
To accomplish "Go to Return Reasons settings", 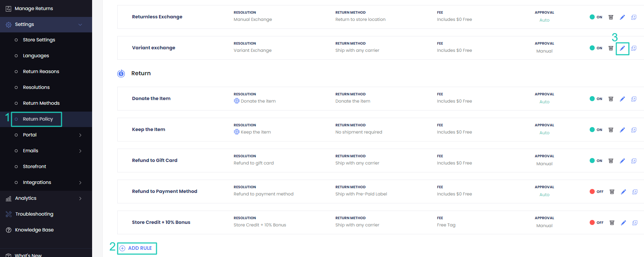I will coord(41,72).
